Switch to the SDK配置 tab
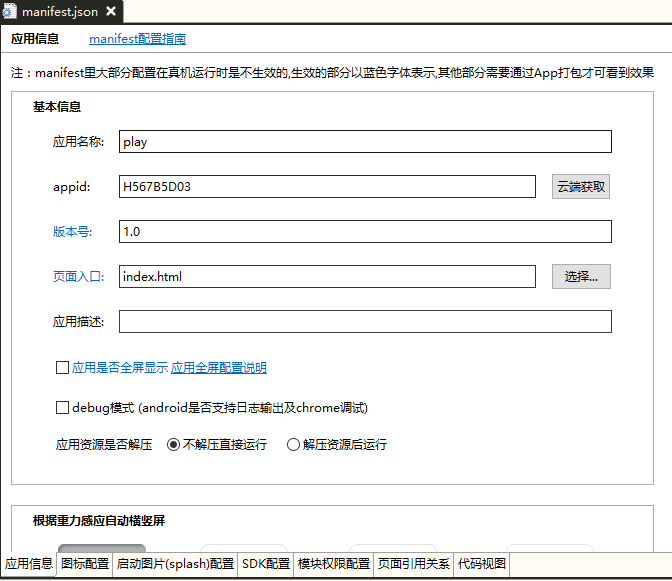 (x=266, y=563)
